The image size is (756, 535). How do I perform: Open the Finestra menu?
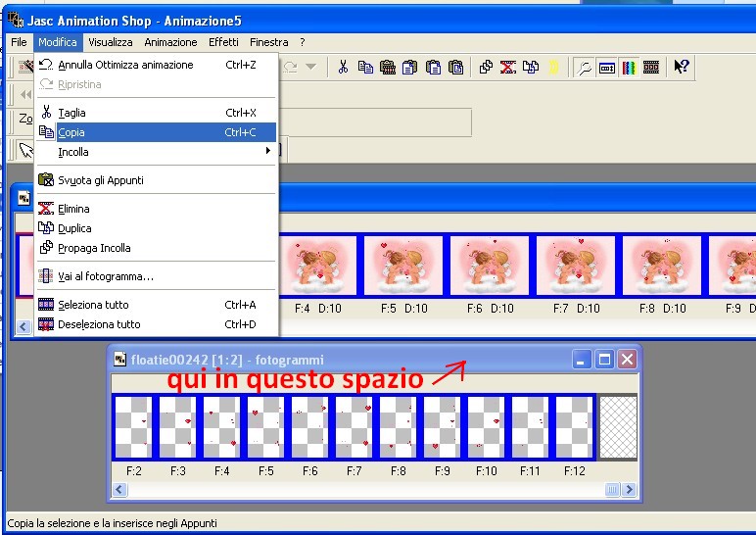tap(268, 42)
